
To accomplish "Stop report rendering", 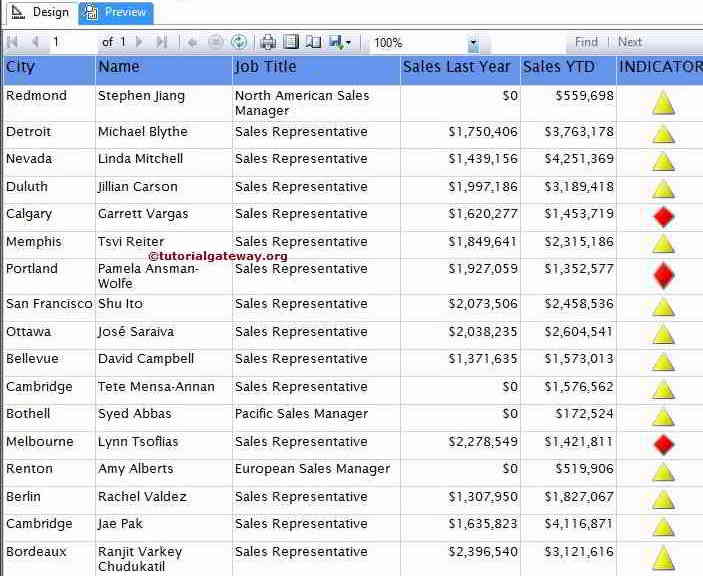I will tap(215, 42).
